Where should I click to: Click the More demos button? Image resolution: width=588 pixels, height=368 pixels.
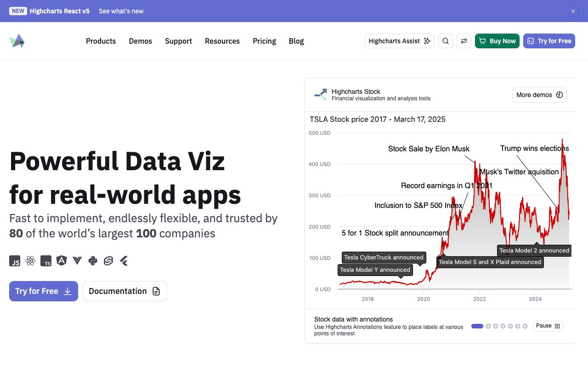click(540, 95)
